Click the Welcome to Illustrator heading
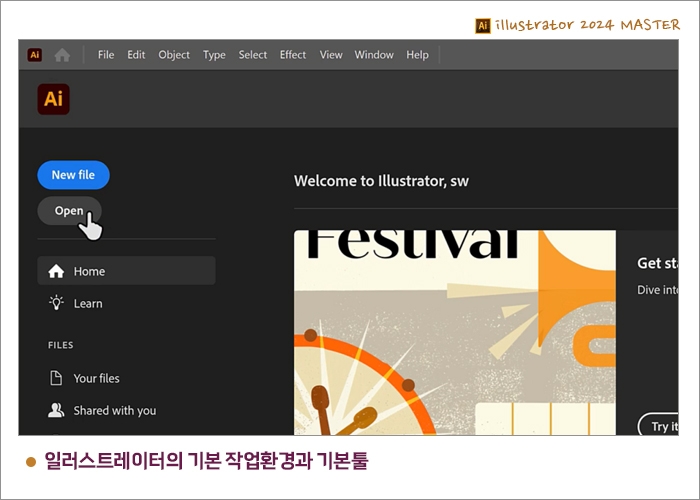The image size is (700, 500). (x=381, y=181)
